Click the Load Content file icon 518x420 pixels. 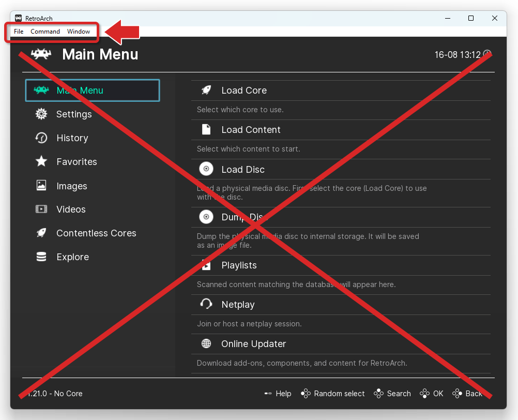coord(206,129)
